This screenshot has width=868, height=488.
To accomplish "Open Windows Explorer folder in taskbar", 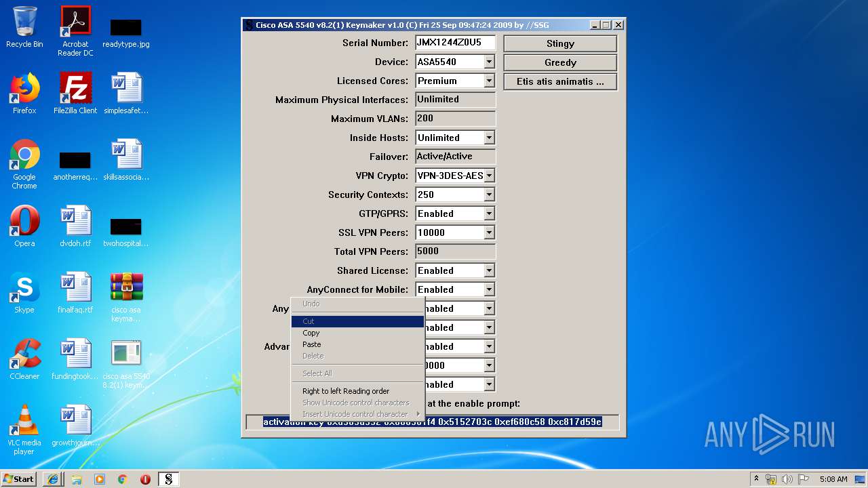I will pos(77,479).
